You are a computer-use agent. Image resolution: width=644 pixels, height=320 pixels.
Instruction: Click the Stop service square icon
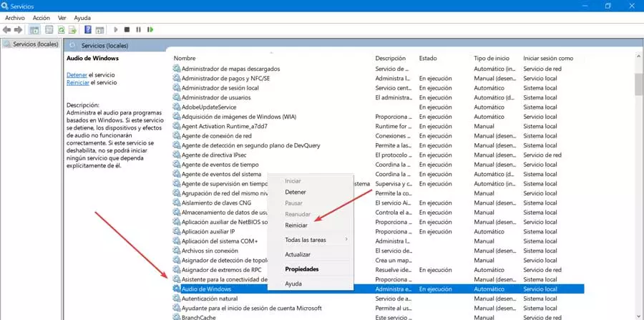[127, 29]
